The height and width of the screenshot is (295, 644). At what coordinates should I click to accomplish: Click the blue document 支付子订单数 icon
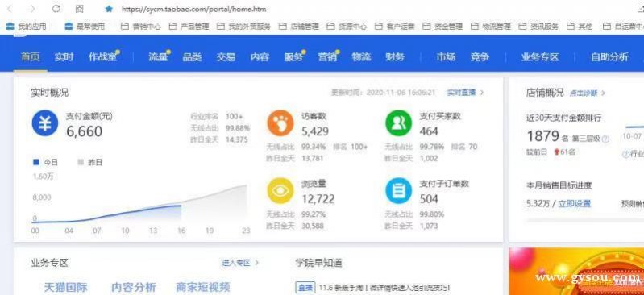[398, 191]
